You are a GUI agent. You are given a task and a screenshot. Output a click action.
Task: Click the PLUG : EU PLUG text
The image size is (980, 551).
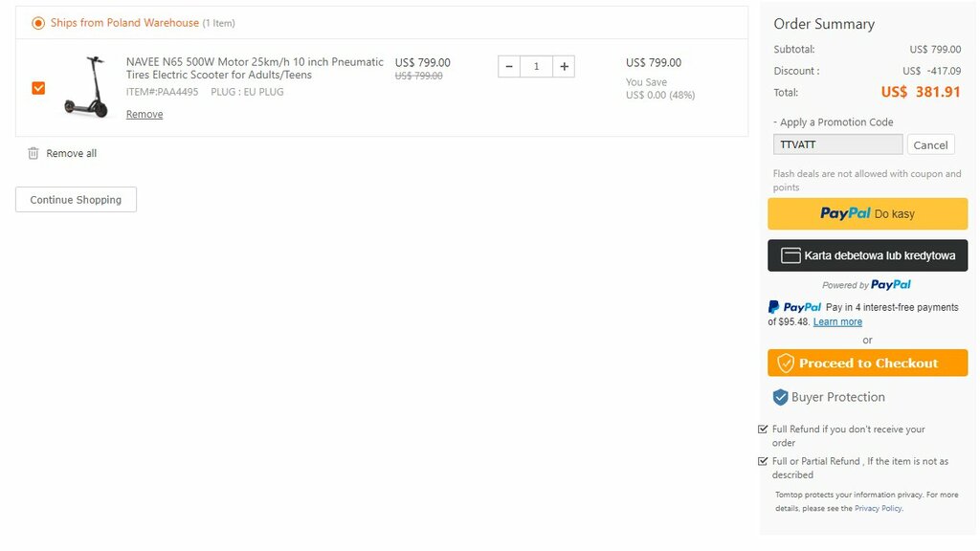pos(247,92)
